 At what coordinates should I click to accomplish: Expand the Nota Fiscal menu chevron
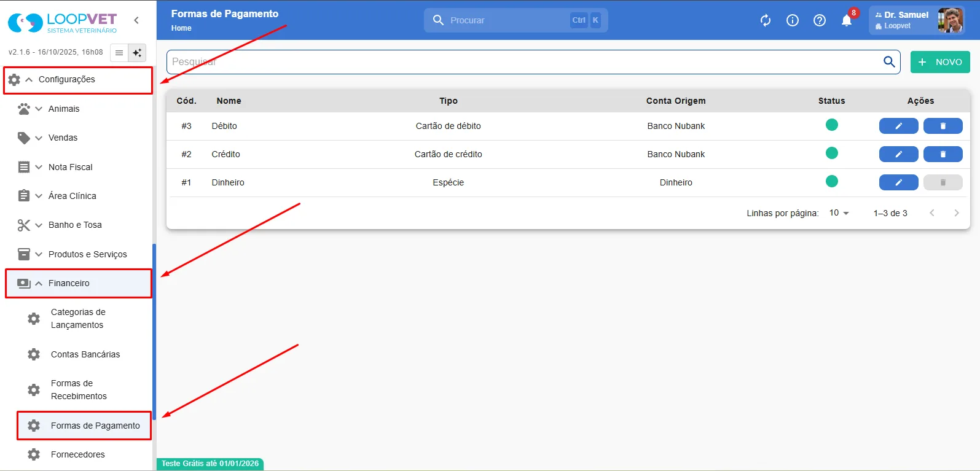(x=39, y=167)
